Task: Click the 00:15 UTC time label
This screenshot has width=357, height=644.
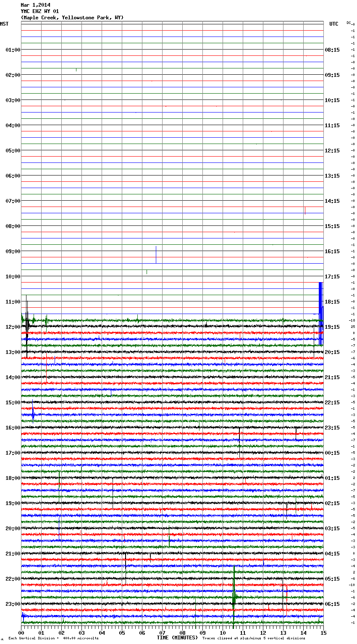Action: pyautogui.click(x=332, y=453)
